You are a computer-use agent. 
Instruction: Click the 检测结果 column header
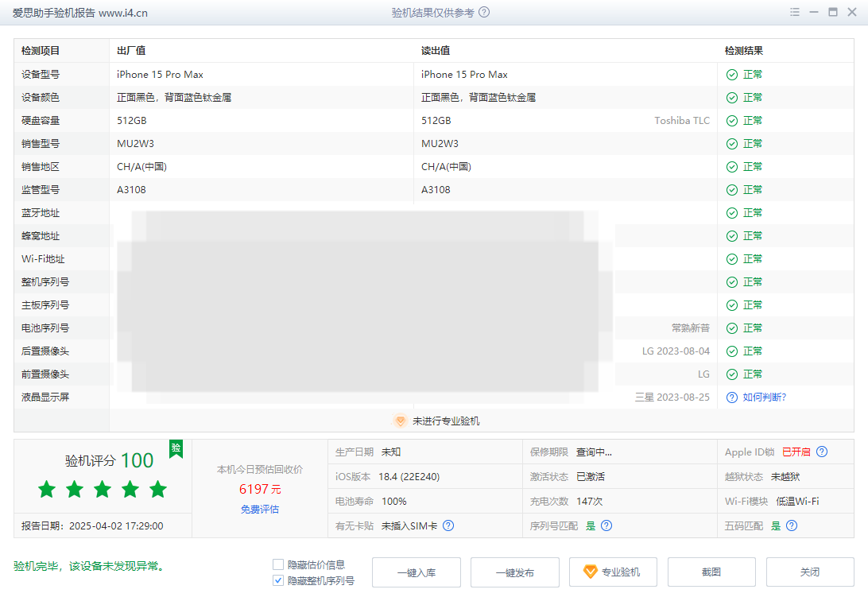tap(744, 51)
